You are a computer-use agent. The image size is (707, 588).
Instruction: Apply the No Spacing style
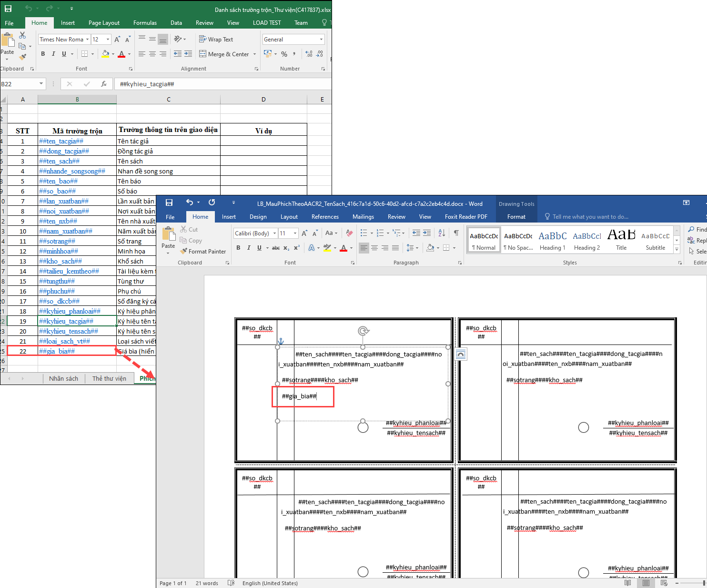(518, 241)
